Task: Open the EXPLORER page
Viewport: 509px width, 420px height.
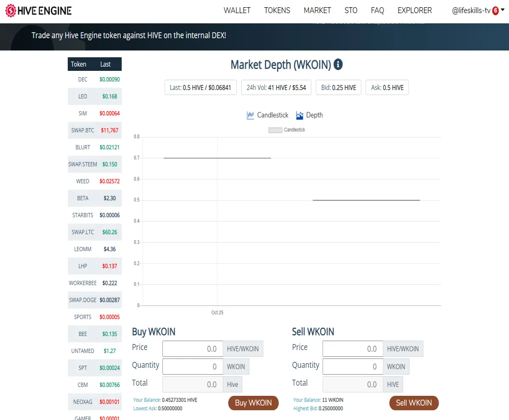Action: point(415,11)
